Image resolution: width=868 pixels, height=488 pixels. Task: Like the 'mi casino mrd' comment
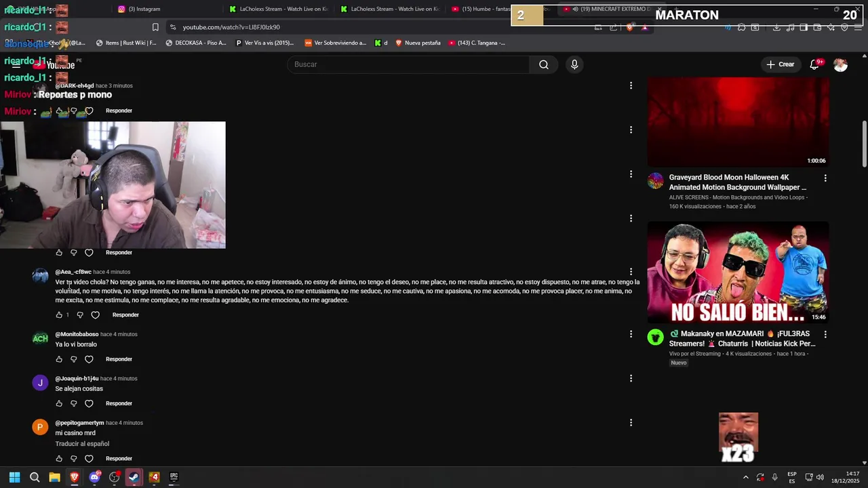point(59,459)
